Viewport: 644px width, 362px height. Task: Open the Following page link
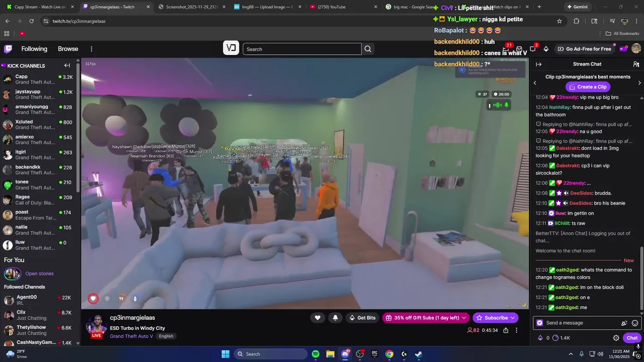click(x=34, y=49)
